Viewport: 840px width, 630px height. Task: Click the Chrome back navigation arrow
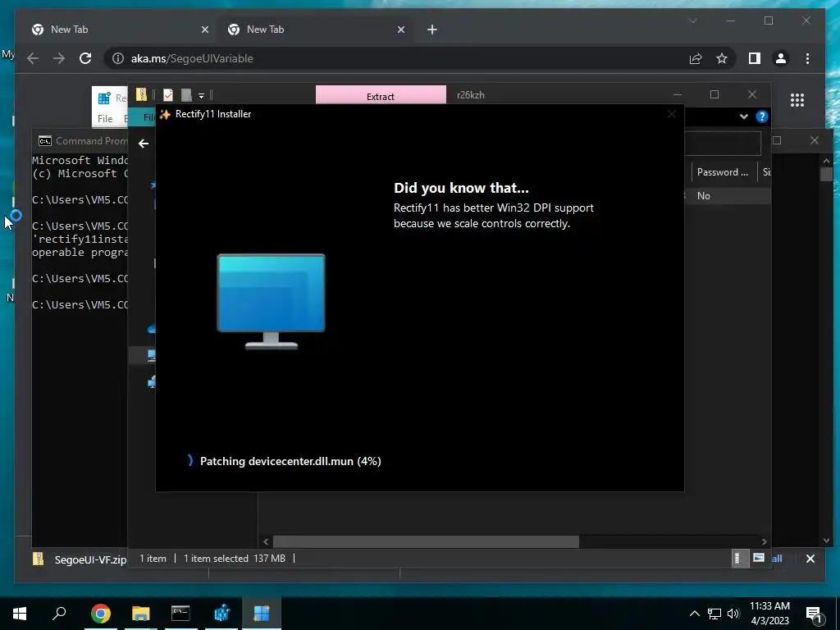[x=33, y=58]
